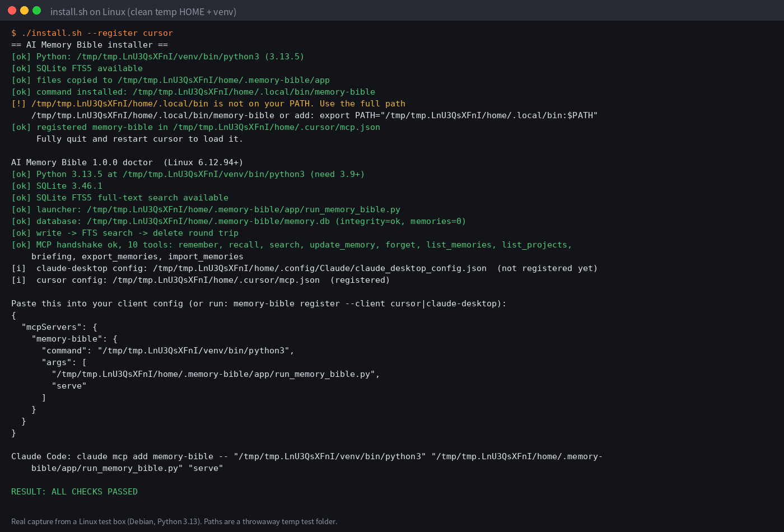Click the 'export PATH=' suggestion line
Image resolution: width=784 pixels, height=532 pixels.
point(315,115)
